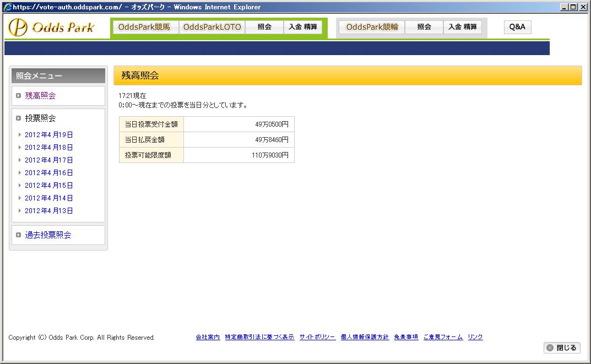
Task: Click the arrow marker before 2012年4月16日
Action: (x=20, y=172)
